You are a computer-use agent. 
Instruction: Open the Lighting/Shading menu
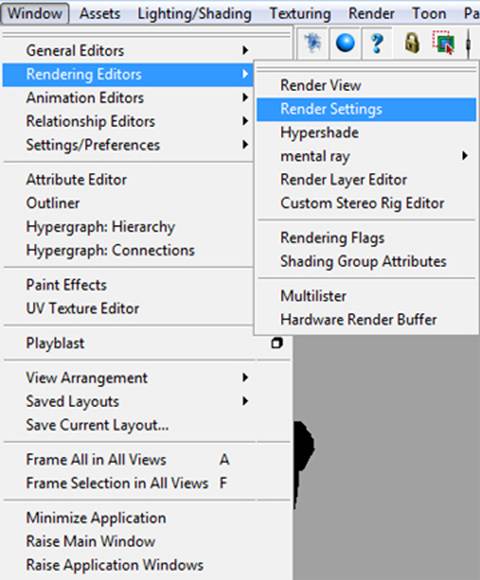click(x=195, y=14)
